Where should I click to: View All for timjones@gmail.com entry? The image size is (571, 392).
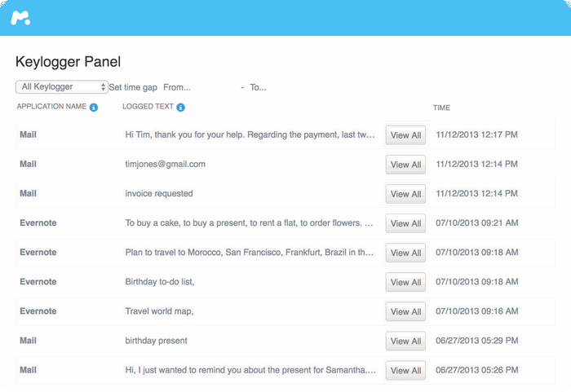pyautogui.click(x=405, y=165)
